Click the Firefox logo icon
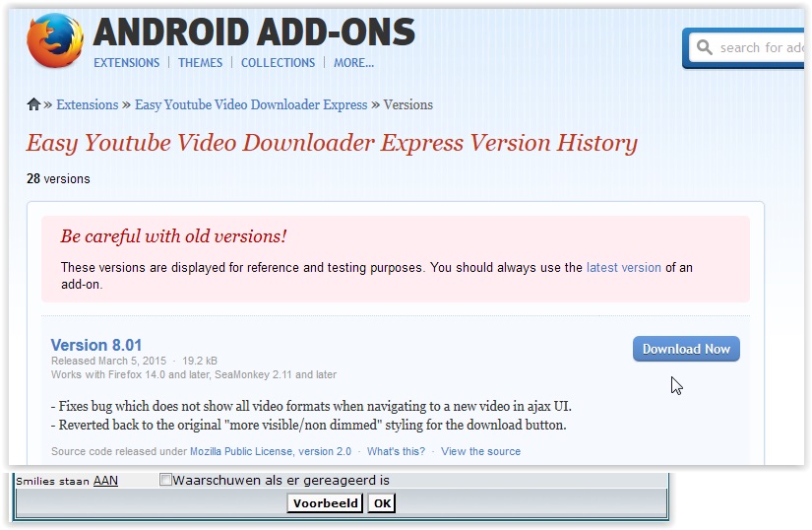 point(55,40)
